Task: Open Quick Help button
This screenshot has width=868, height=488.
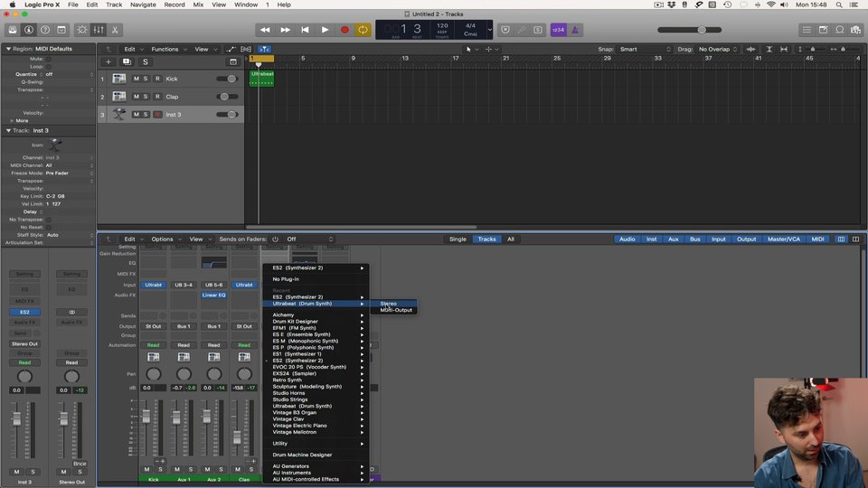Action: 45,30
